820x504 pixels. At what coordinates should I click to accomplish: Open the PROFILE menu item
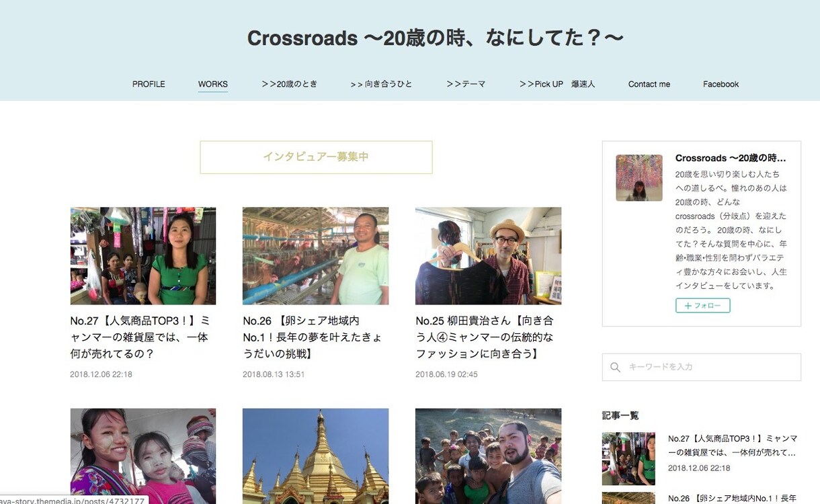coord(149,84)
